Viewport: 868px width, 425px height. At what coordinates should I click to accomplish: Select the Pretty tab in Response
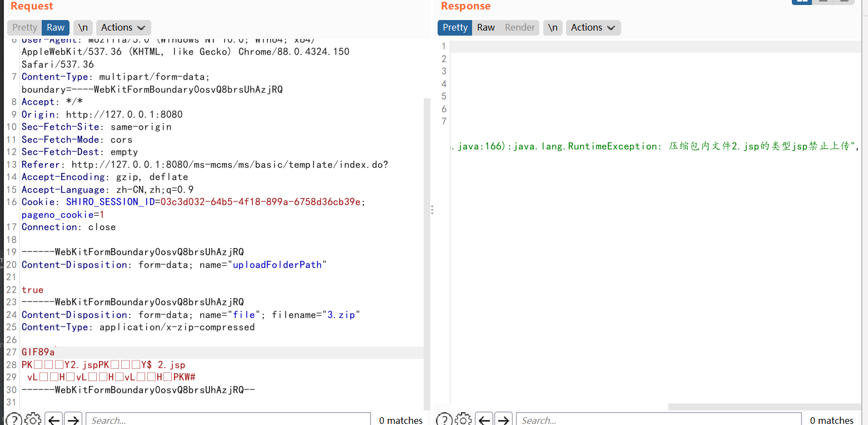coord(455,28)
